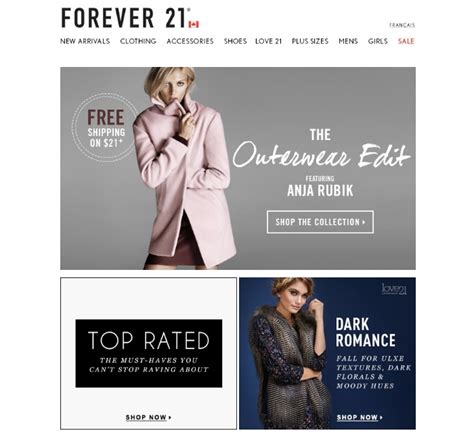Browse the Plus Sizes category
The width and height of the screenshot is (474, 435).
[310, 41]
